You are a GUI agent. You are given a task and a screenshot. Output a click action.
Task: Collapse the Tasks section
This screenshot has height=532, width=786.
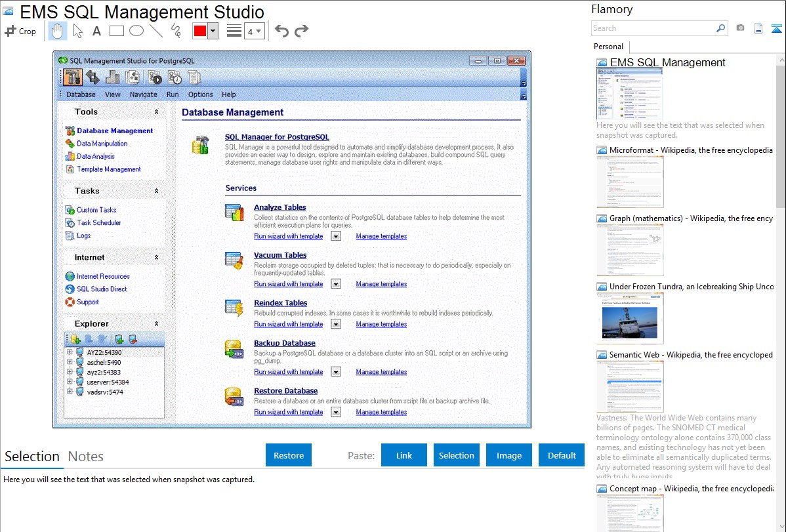click(156, 191)
